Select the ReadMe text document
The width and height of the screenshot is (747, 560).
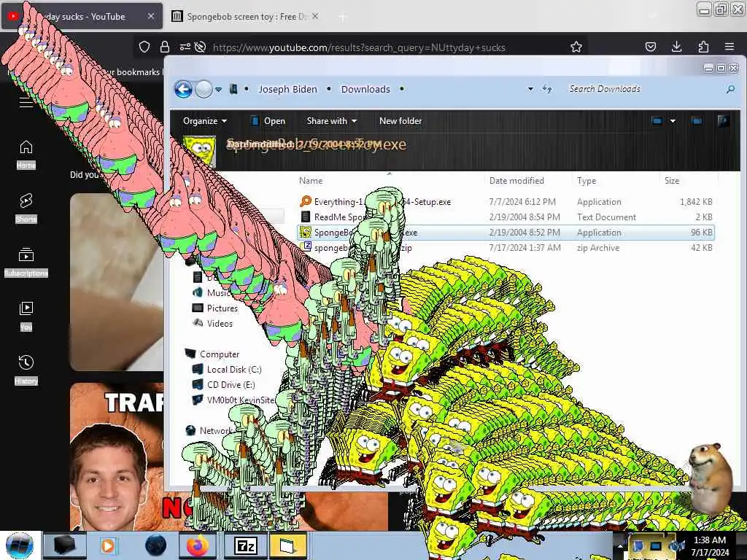506,217
